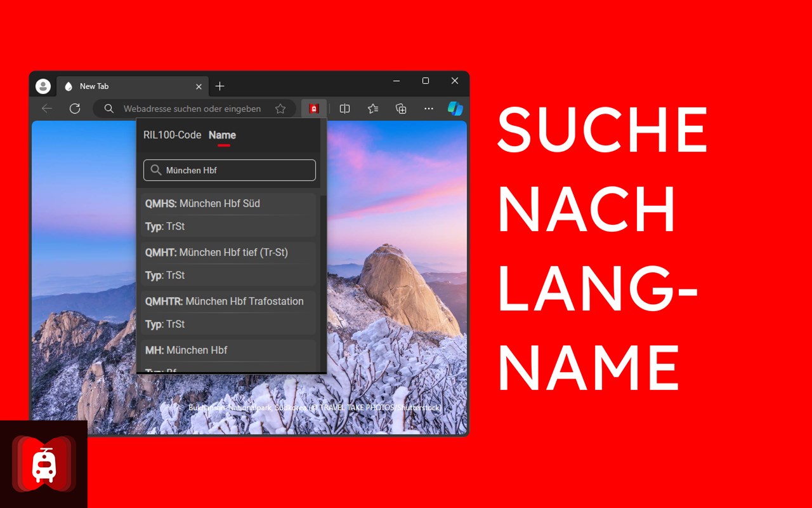812x508 pixels.
Task: Minimize the browser window
Action: click(396, 81)
